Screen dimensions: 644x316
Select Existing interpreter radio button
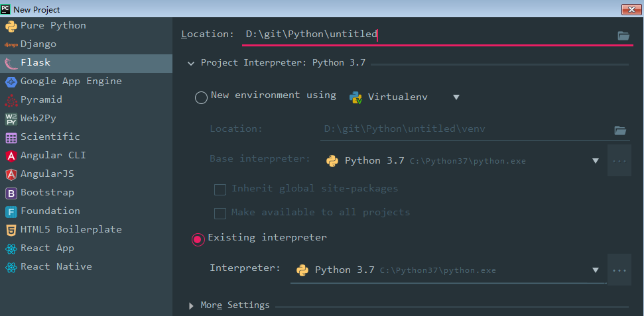[x=198, y=239]
